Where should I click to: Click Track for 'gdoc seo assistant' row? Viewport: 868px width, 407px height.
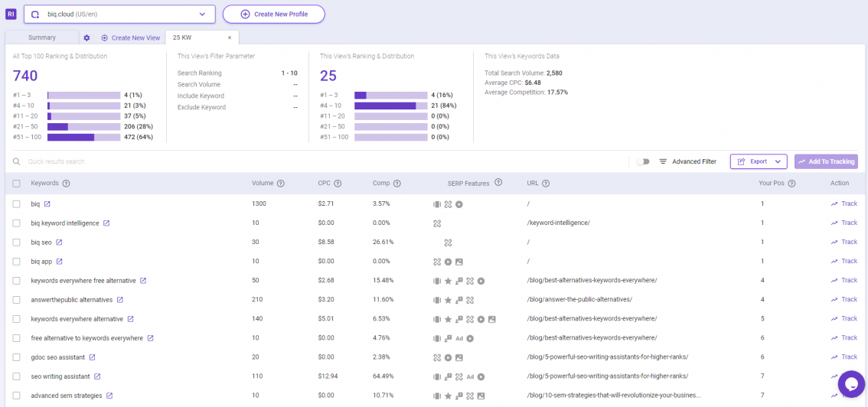coord(844,357)
